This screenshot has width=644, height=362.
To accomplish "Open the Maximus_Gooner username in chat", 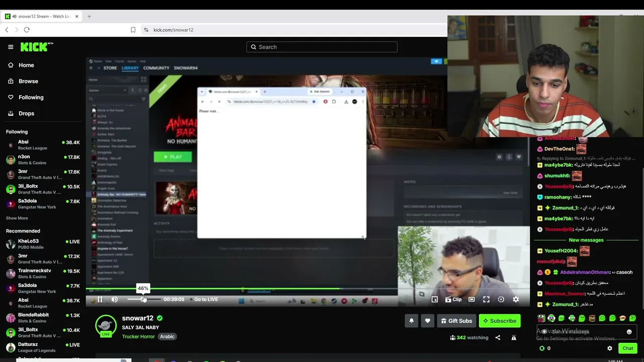I will (x=565, y=294).
